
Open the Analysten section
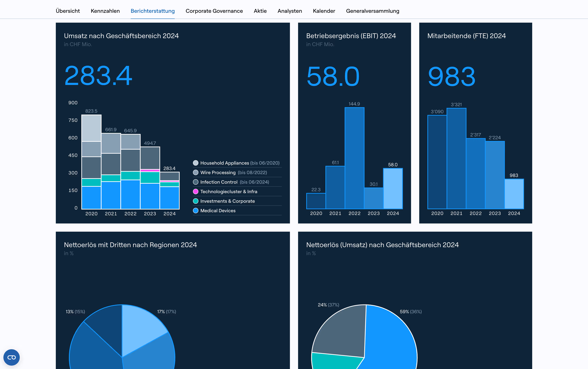coord(290,11)
